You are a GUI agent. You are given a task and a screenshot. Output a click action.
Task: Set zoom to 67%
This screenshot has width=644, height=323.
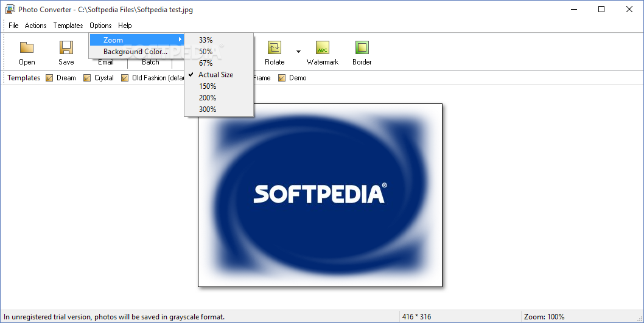[219, 63]
